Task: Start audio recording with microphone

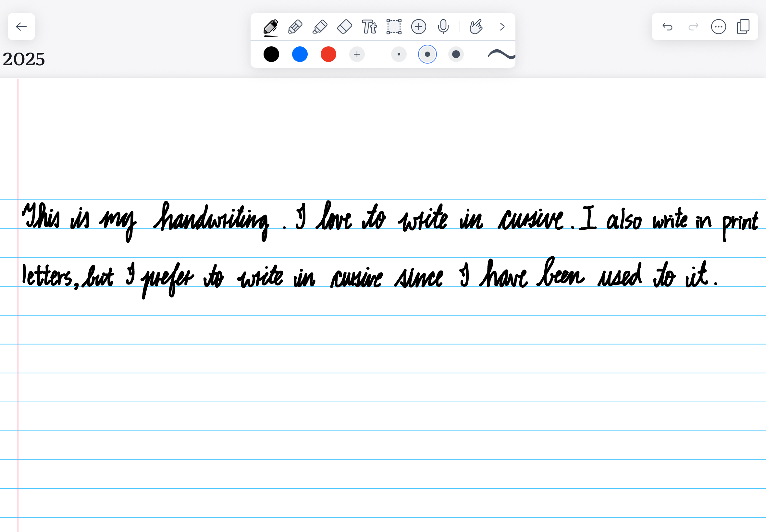Action: [443, 27]
